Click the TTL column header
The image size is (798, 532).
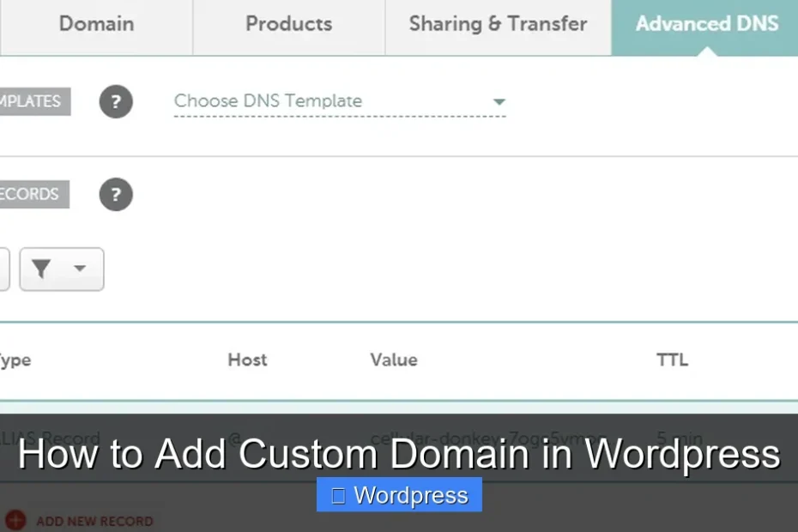(672, 360)
